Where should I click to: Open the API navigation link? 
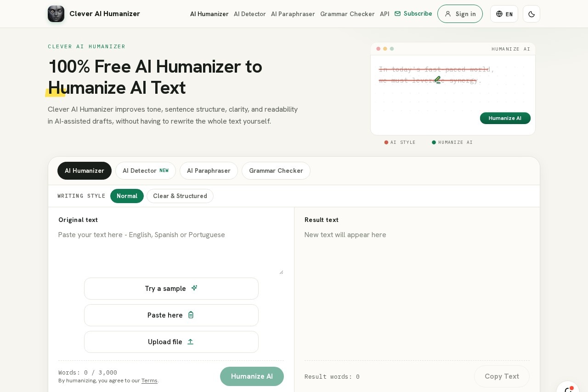(x=384, y=14)
